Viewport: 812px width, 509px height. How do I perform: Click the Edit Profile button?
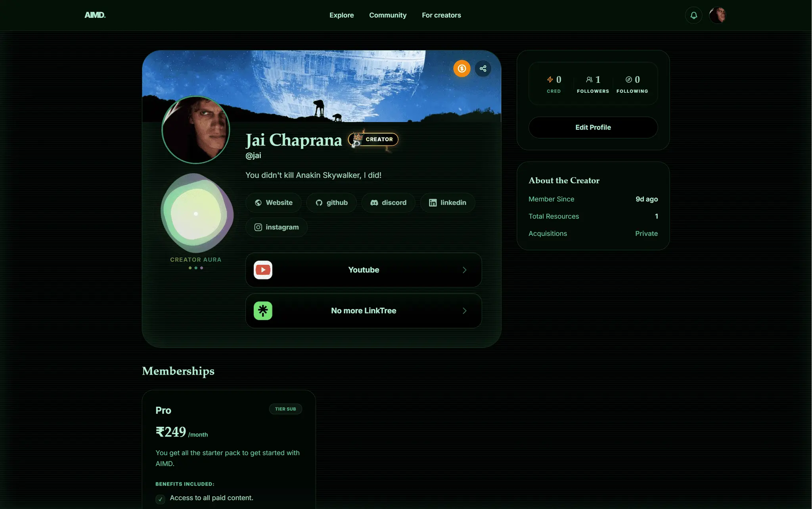(x=593, y=127)
